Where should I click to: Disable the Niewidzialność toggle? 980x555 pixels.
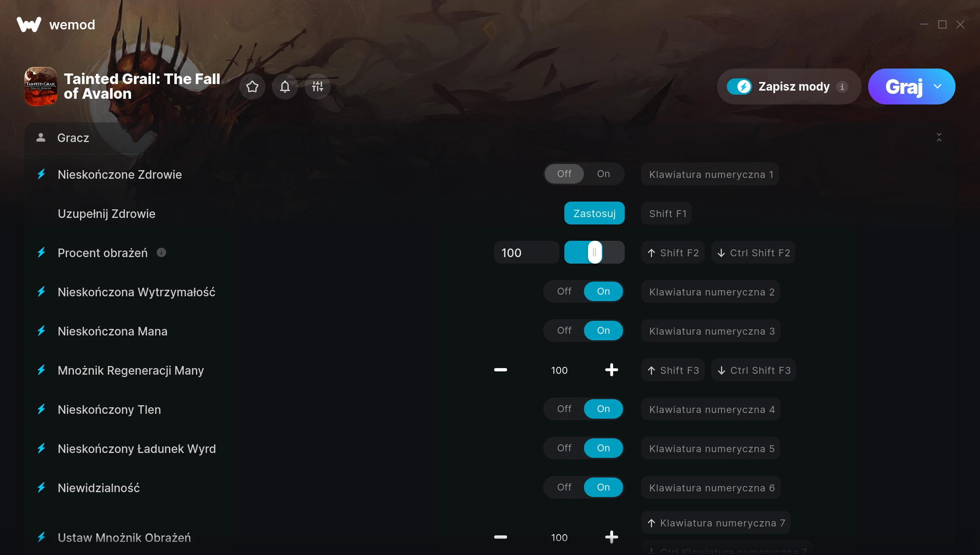(x=564, y=487)
